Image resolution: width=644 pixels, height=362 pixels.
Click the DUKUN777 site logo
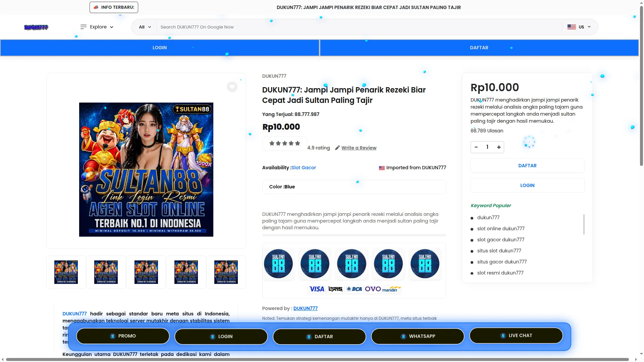(x=36, y=27)
